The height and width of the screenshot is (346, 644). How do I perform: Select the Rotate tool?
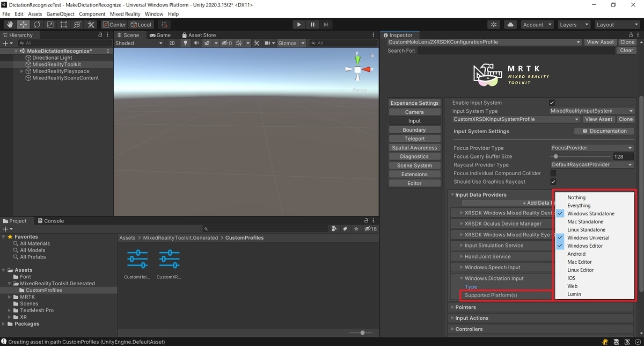[37, 25]
